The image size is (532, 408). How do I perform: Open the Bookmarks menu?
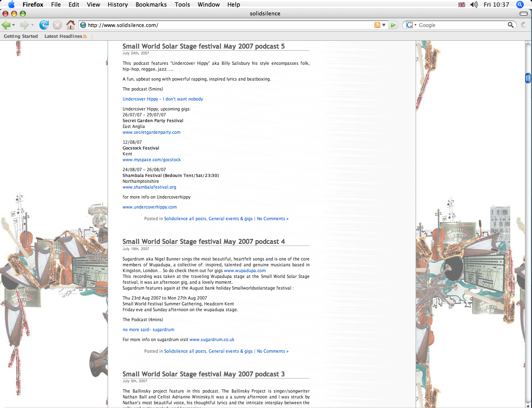click(x=151, y=5)
